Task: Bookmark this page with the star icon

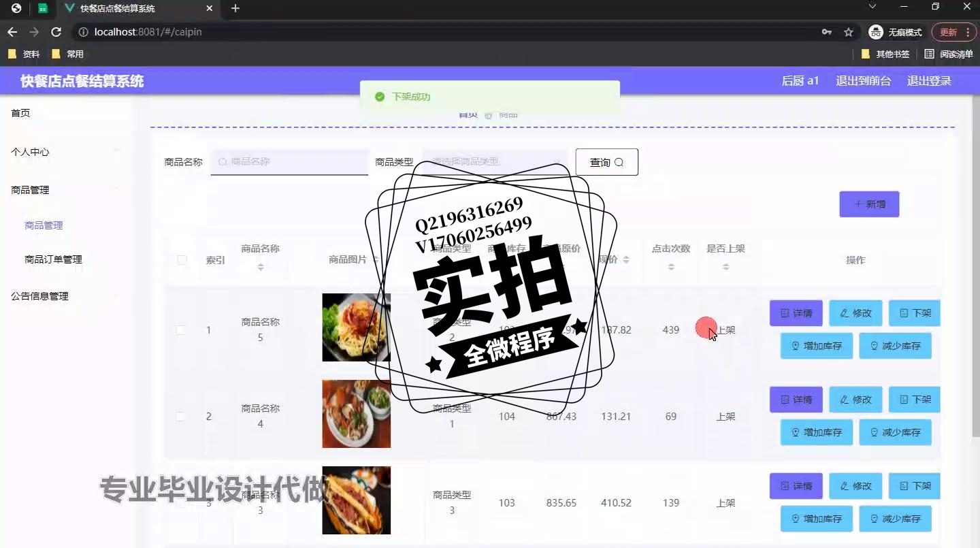Action: pos(849,32)
